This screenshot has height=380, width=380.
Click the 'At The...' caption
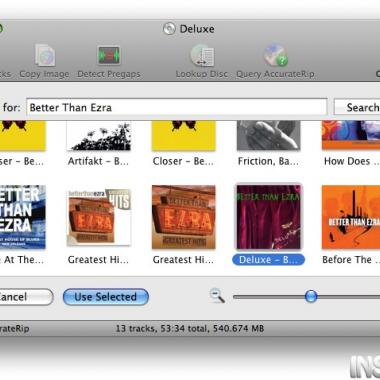click(22, 260)
